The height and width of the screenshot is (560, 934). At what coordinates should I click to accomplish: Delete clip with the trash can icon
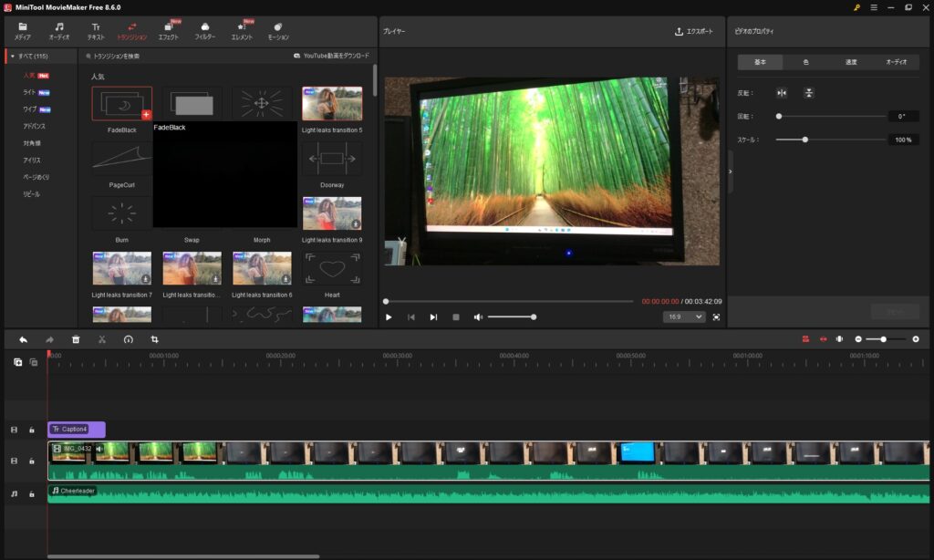click(x=76, y=339)
